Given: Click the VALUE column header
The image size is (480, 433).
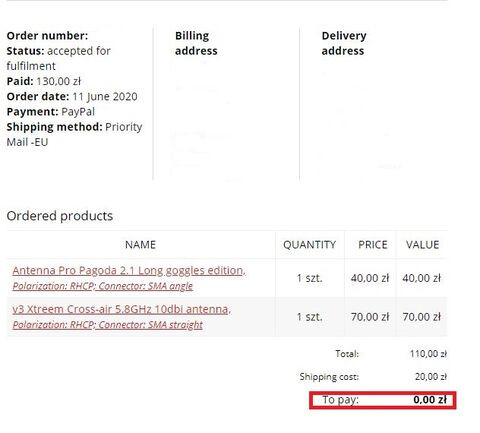Looking at the screenshot, I should tap(422, 245).
